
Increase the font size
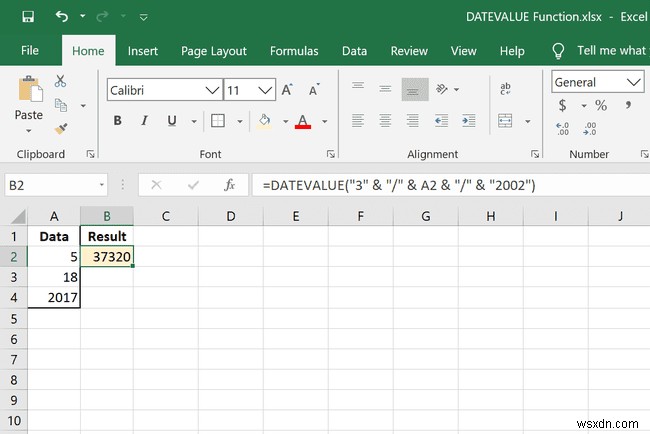(x=287, y=90)
